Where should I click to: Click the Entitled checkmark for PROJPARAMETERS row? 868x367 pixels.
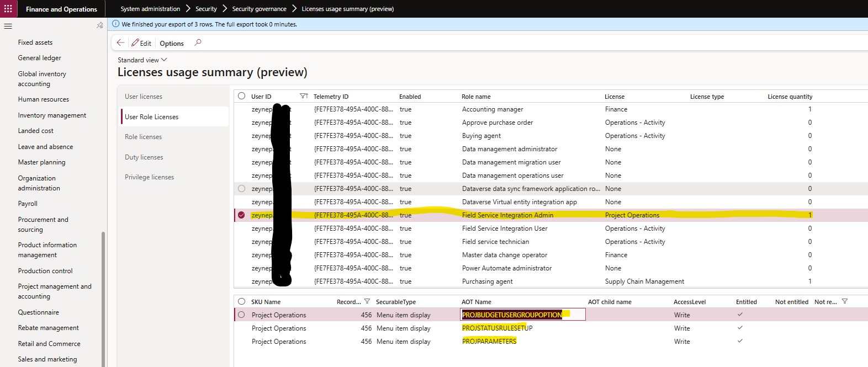(x=740, y=341)
